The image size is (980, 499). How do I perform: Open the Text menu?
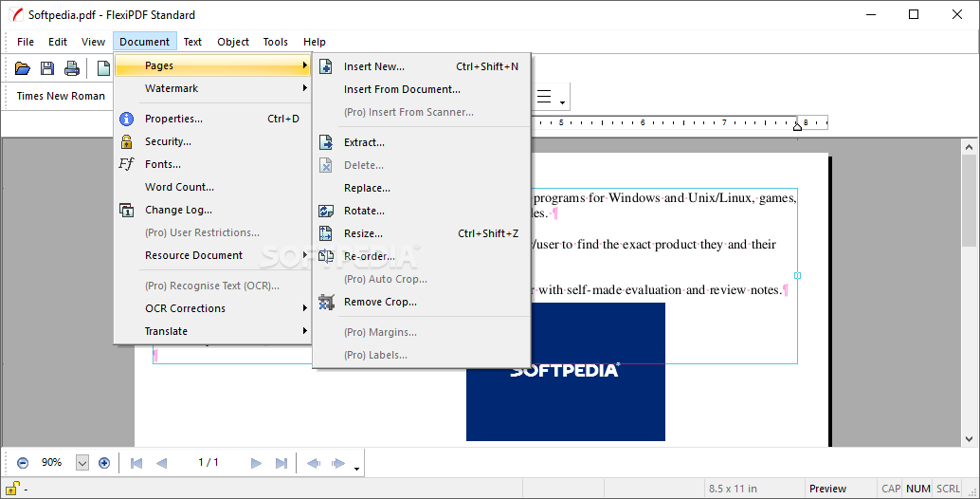click(x=192, y=42)
